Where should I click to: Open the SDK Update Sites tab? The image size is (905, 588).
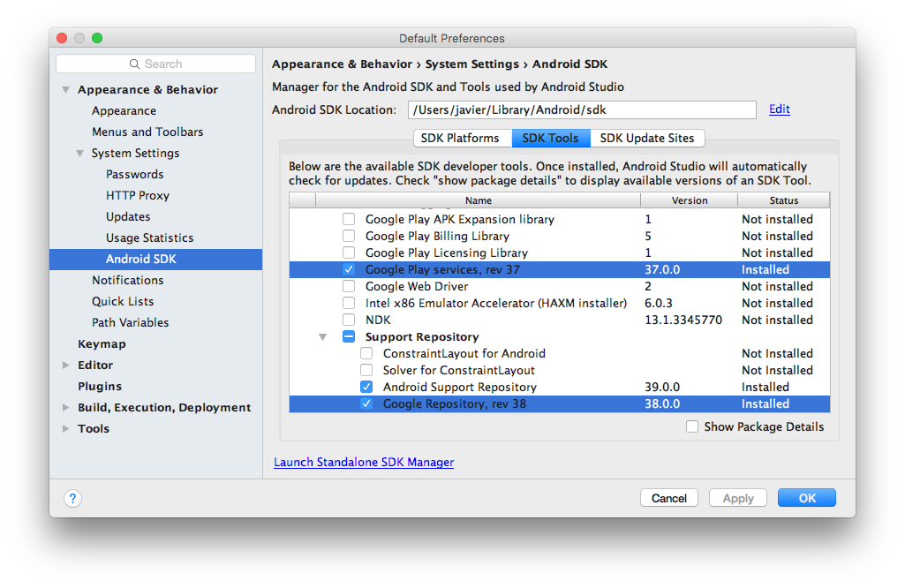click(647, 138)
